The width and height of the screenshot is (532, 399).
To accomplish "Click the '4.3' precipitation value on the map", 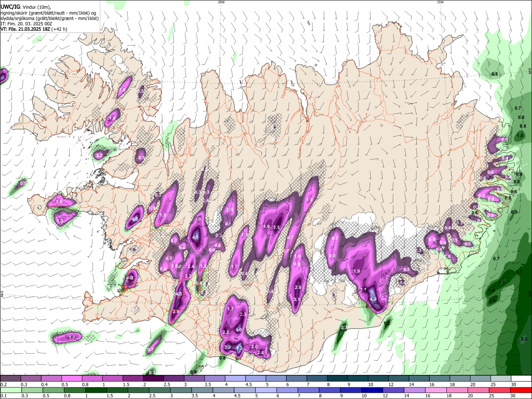I will (x=179, y=294).
